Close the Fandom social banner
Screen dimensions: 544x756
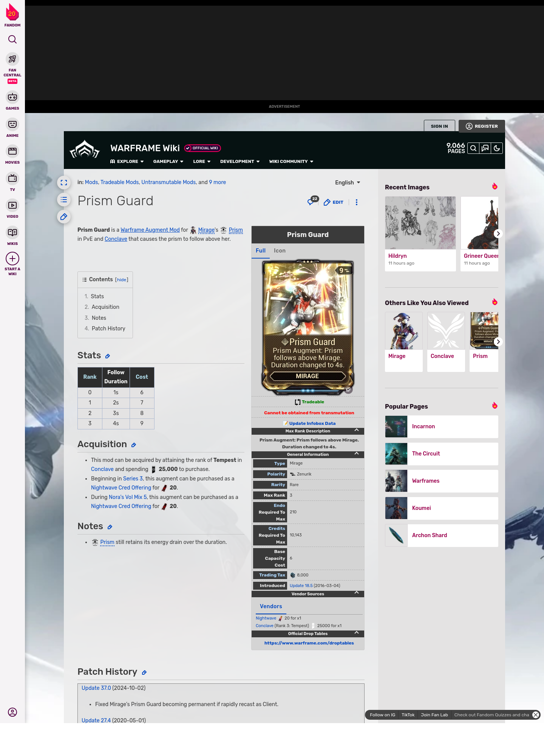536,715
